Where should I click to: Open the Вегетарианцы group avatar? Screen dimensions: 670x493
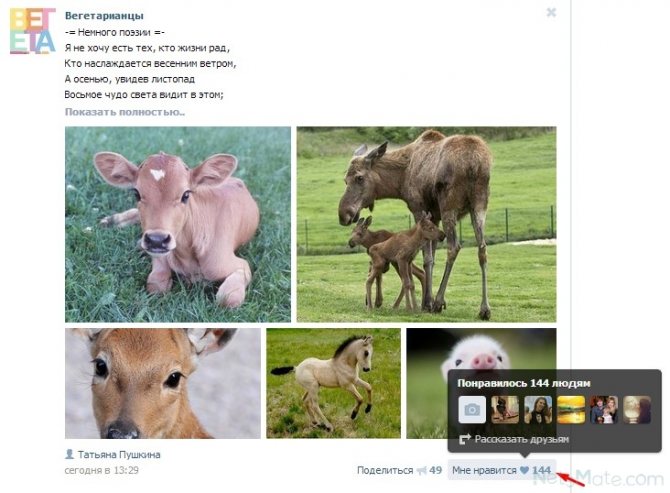[32, 31]
